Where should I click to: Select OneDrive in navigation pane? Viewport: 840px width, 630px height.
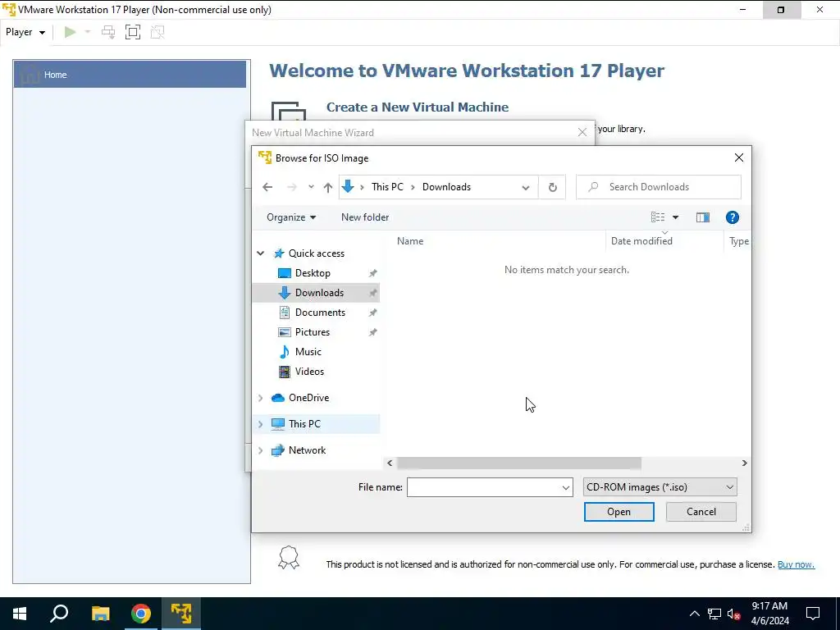click(x=308, y=398)
